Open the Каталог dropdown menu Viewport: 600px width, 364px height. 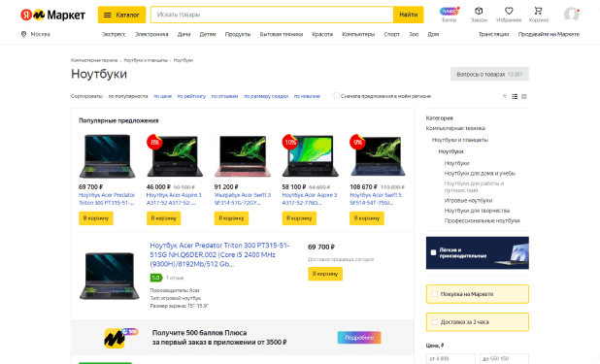point(121,15)
